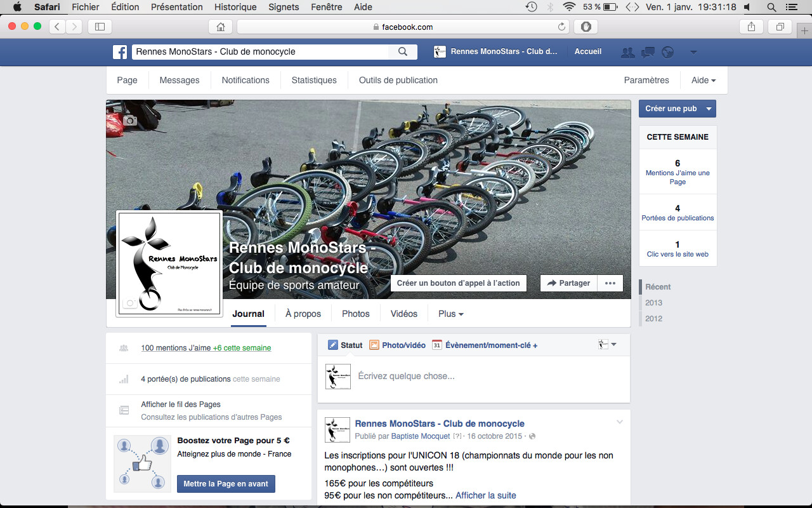The height and width of the screenshot is (508, 812).
Task: Open friend requests icon
Action: [x=628, y=52]
